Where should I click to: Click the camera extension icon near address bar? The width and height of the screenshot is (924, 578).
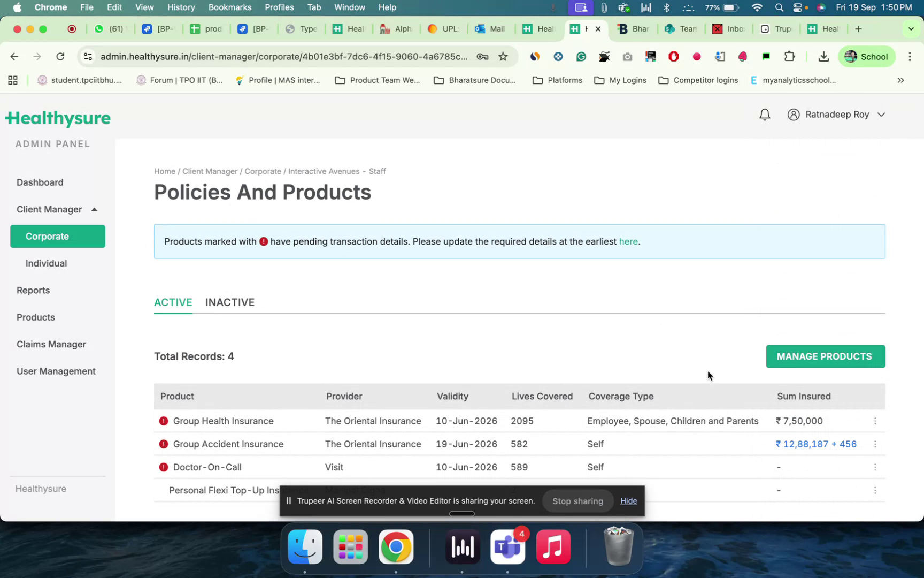pos(627,56)
